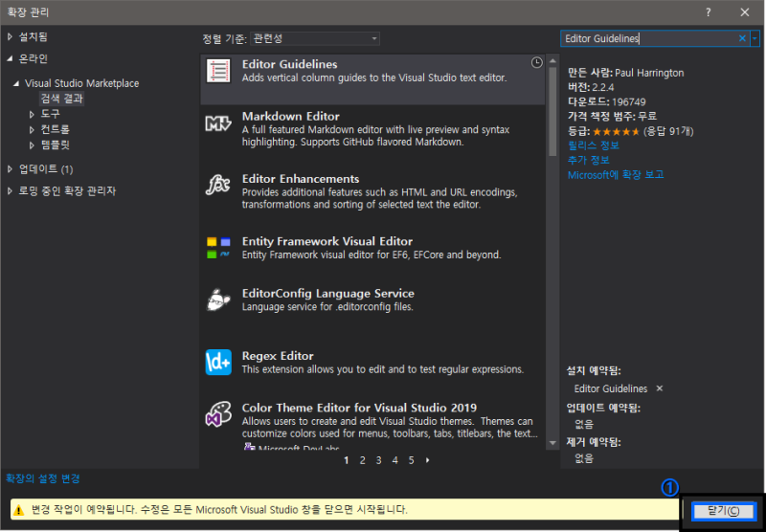Click the 온라인 tree label

click(33, 58)
